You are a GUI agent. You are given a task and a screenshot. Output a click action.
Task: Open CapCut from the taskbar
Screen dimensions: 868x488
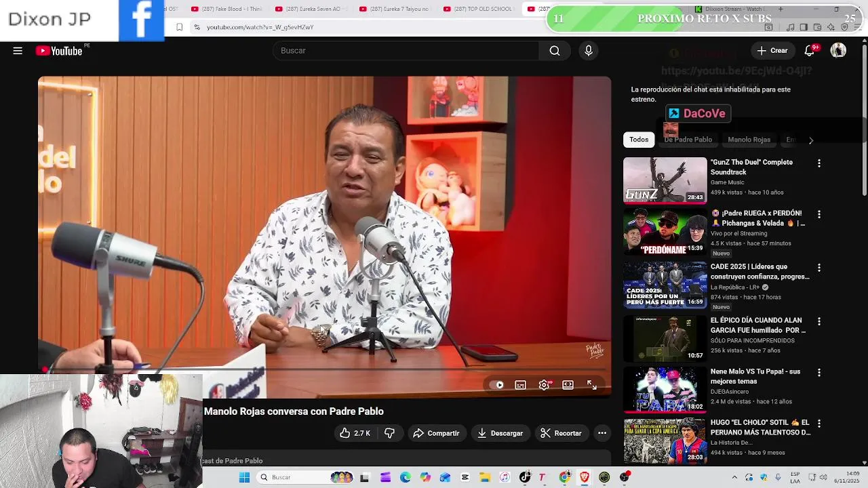tap(465, 477)
